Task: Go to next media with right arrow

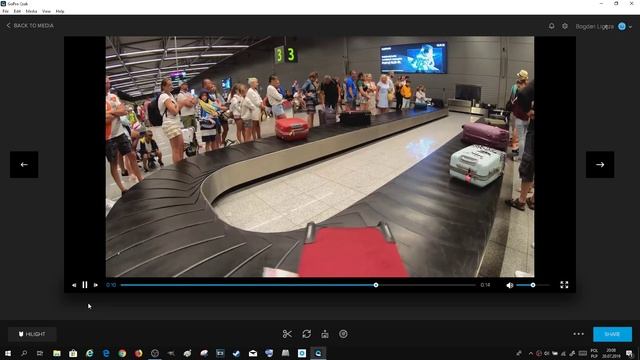Action: [600, 164]
